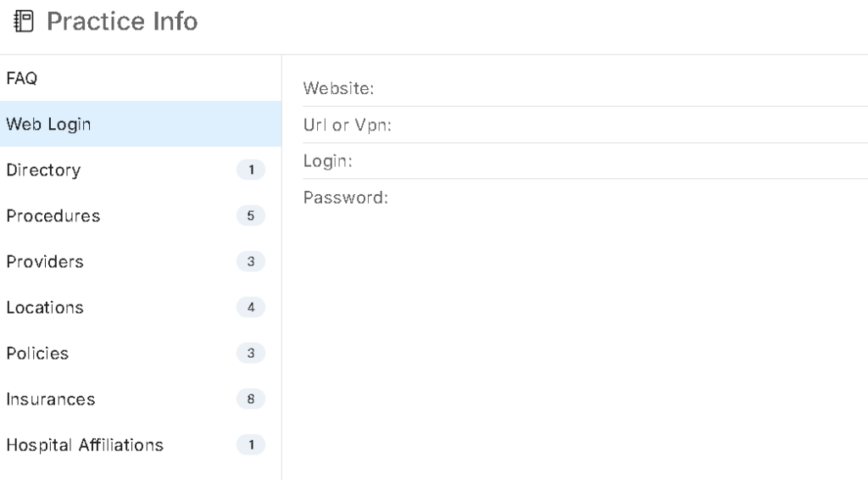Image resolution: width=868 pixels, height=480 pixels.
Task: Click the Password field row
Action: point(585,198)
